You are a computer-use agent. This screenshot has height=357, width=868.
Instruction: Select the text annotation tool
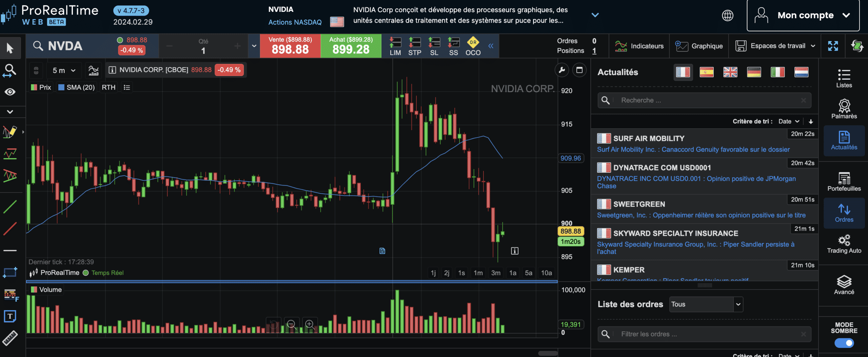tap(10, 316)
